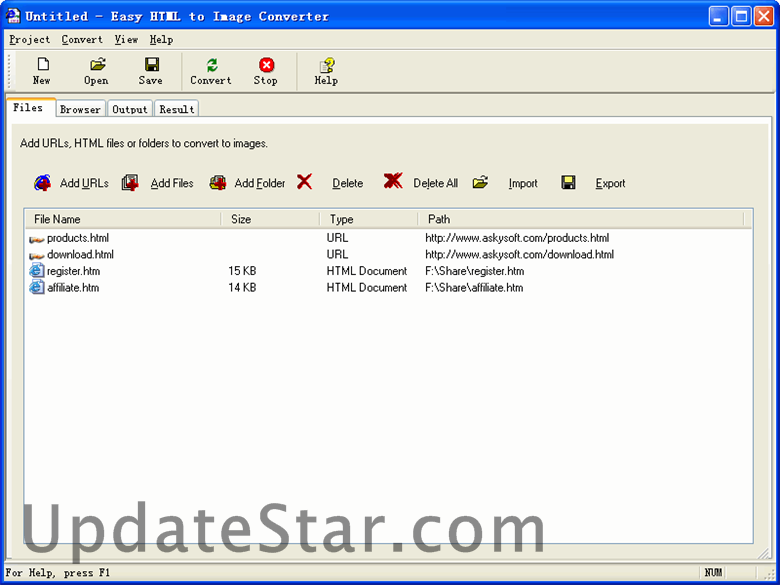Click the application icon in title bar
The width and height of the screenshot is (780, 585).
point(13,16)
